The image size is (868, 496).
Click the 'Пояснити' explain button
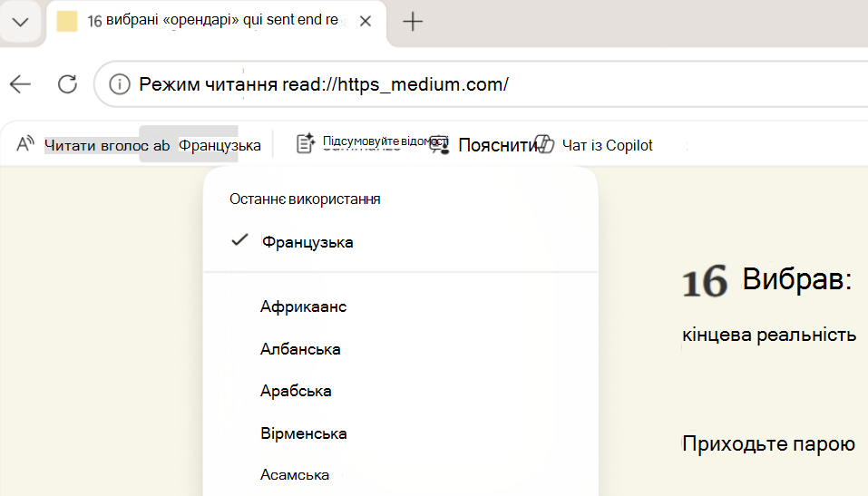click(498, 145)
